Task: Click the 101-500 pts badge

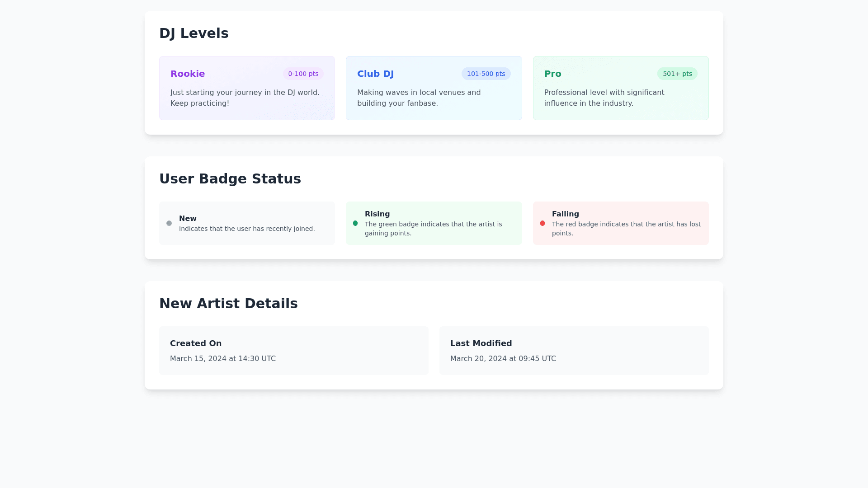Action: click(486, 74)
